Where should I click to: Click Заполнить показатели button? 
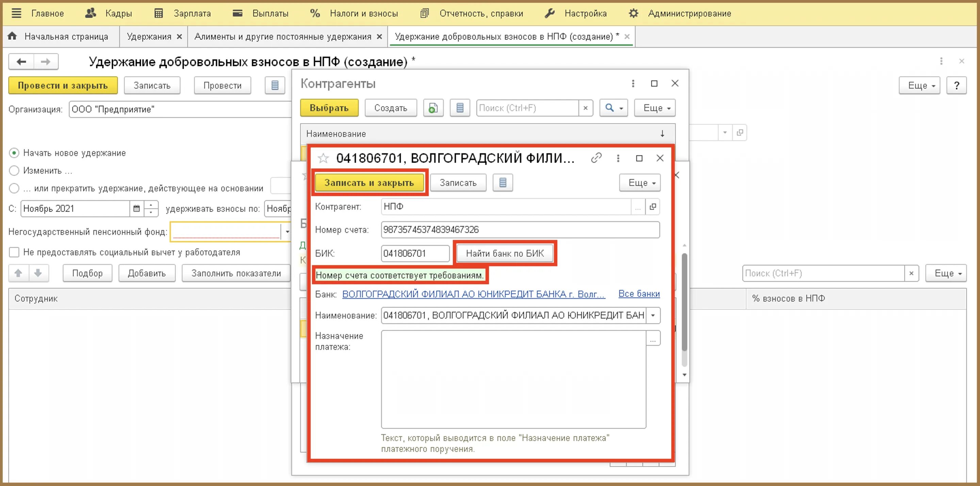coord(236,273)
